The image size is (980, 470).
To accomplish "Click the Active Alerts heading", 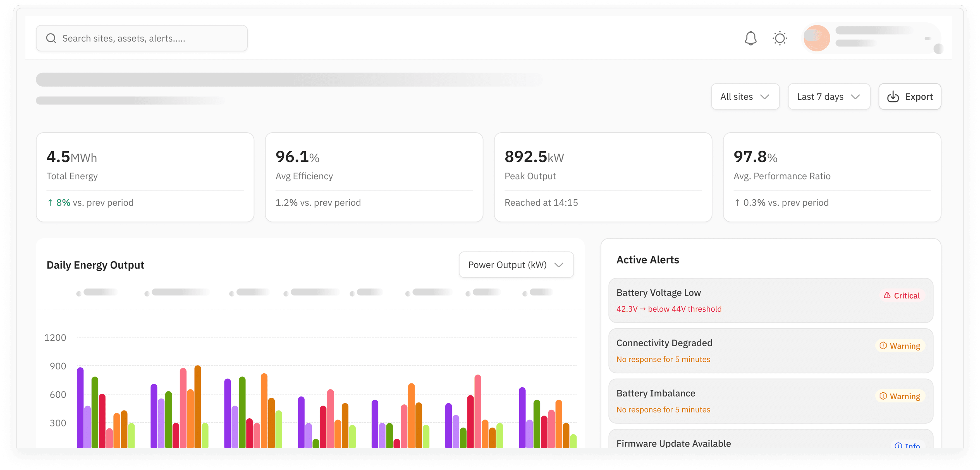I will tap(647, 259).
